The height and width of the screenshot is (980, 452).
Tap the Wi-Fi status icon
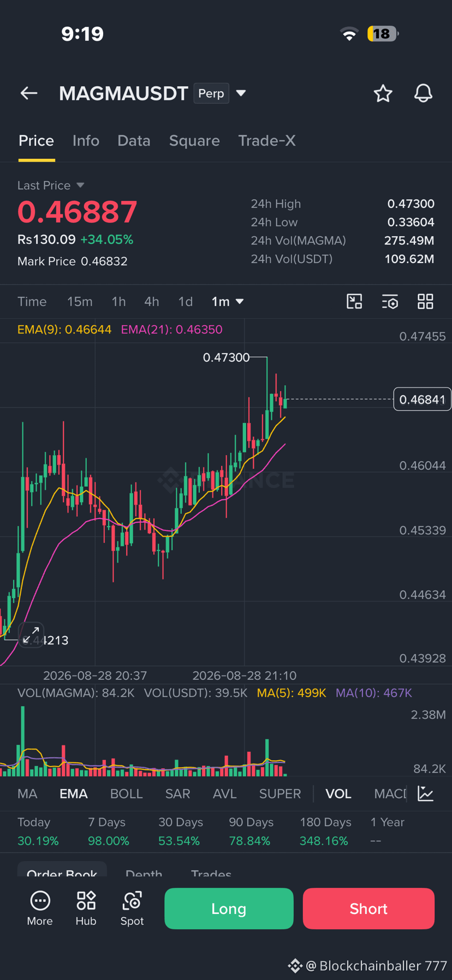pyautogui.click(x=349, y=34)
